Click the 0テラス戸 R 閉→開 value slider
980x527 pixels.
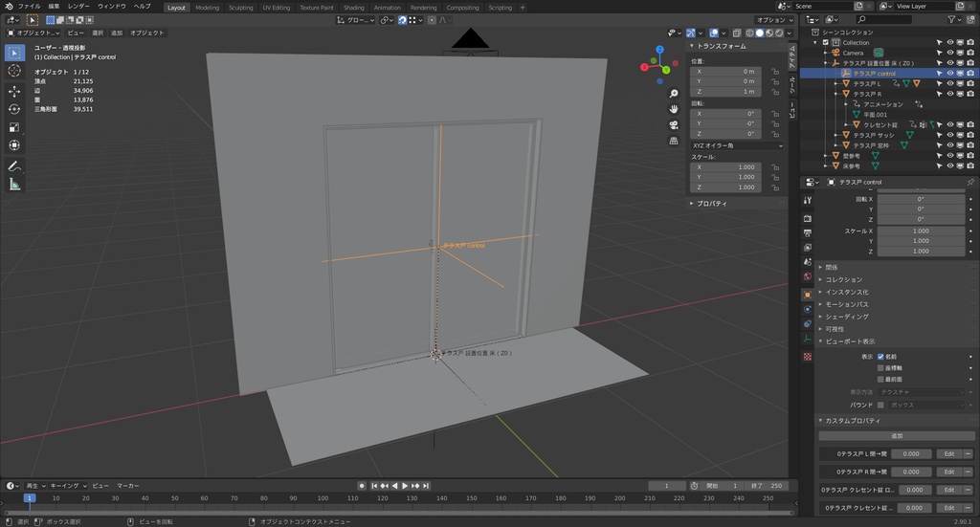(x=911, y=472)
